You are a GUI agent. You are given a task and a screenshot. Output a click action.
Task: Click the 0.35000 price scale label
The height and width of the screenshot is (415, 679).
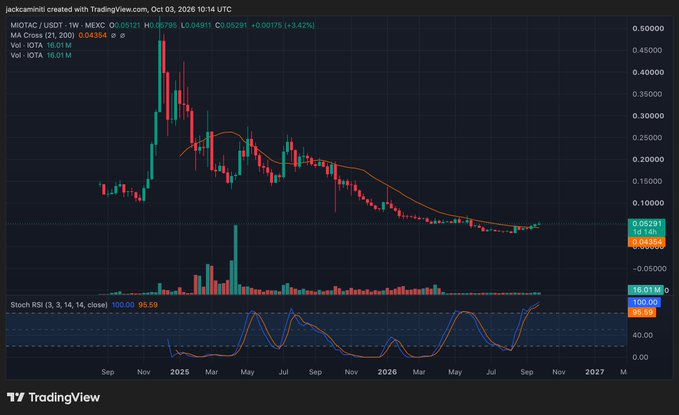648,94
